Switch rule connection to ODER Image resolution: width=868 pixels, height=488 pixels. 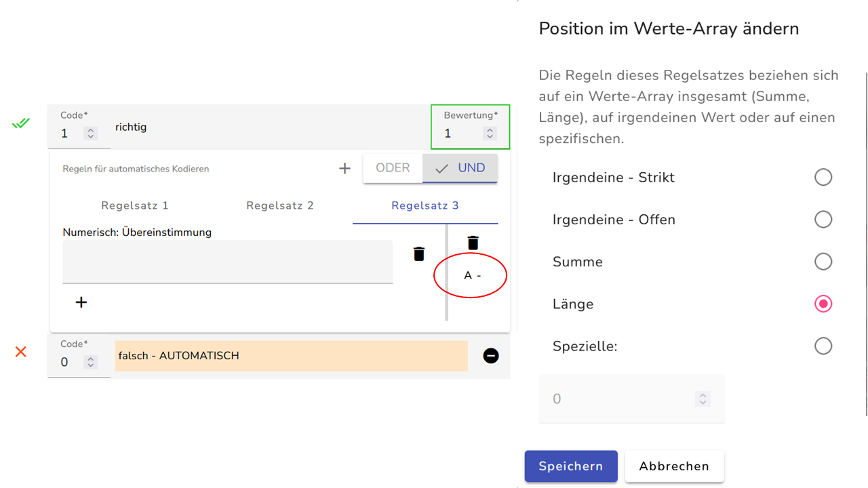(x=393, y=168)
